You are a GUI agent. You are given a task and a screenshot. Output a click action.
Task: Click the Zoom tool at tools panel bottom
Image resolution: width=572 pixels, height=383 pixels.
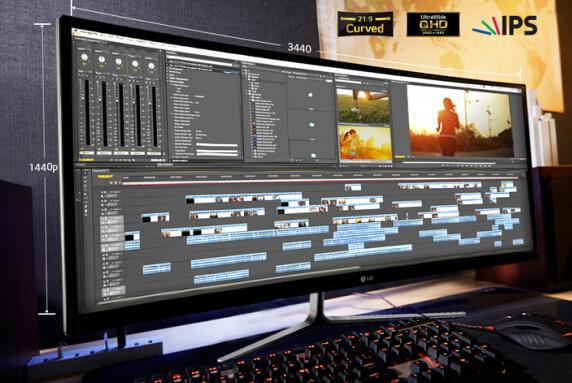tap(86, 215)
